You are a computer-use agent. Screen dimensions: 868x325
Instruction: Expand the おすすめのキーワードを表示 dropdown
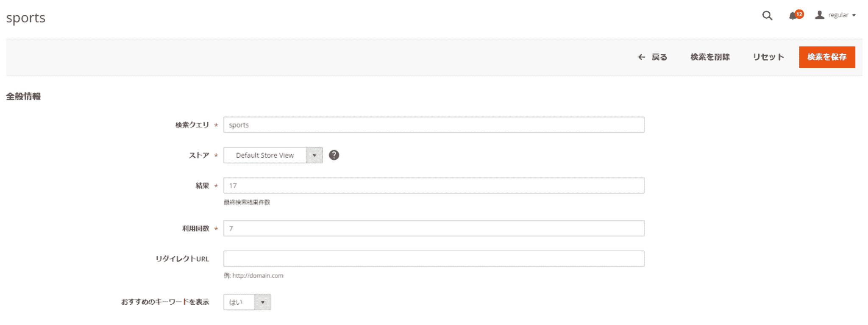click(247, 302)
